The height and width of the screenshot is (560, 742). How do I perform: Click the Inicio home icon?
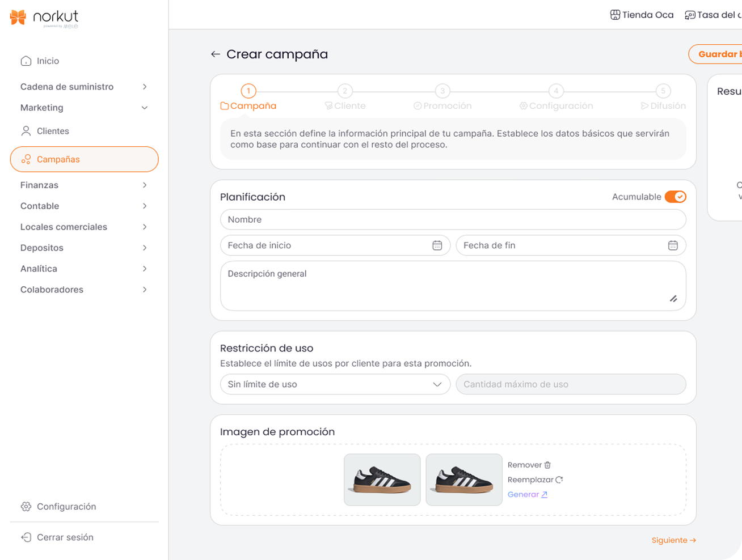tap(26, 61)
